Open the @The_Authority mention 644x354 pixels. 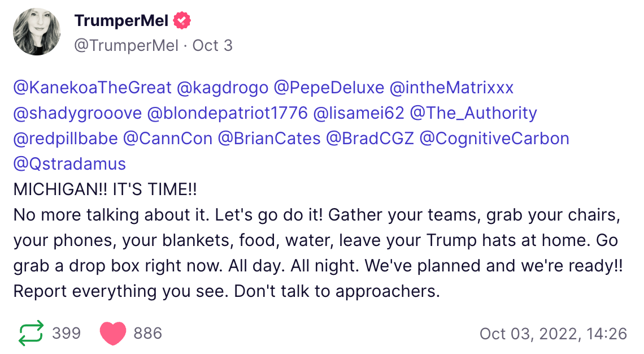473,113
